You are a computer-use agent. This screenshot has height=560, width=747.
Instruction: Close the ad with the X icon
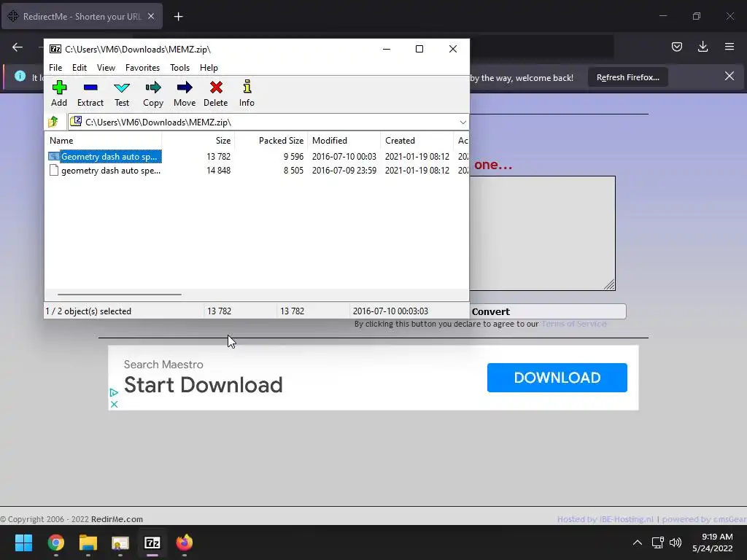(114, 404)
